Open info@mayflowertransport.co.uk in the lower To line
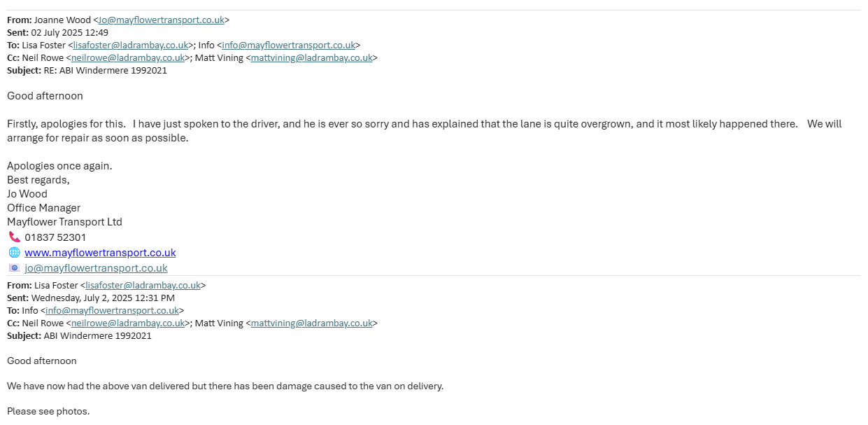868x425 pixels. tap(112, 310)
